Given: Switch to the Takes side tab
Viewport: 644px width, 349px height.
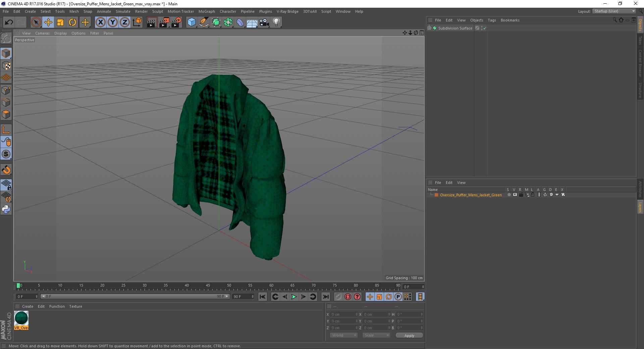Looking at the screenshot, I should pos(640,40).
